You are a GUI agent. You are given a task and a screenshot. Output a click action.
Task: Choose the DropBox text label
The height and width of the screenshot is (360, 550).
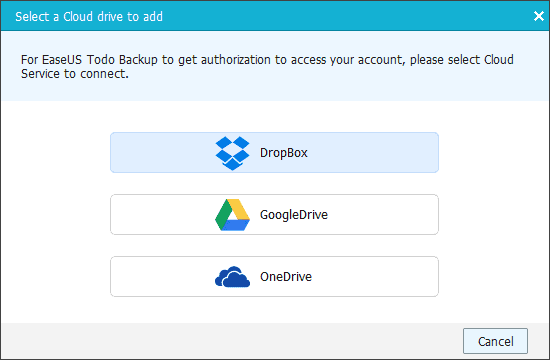click(x=283, y=153)
